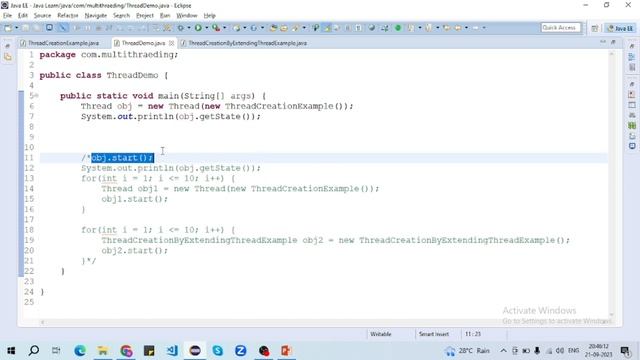The width and height of the screenshot is (640, 360).
Task: Open the Debug bug icon in toolbar
Action: point(180,28)
